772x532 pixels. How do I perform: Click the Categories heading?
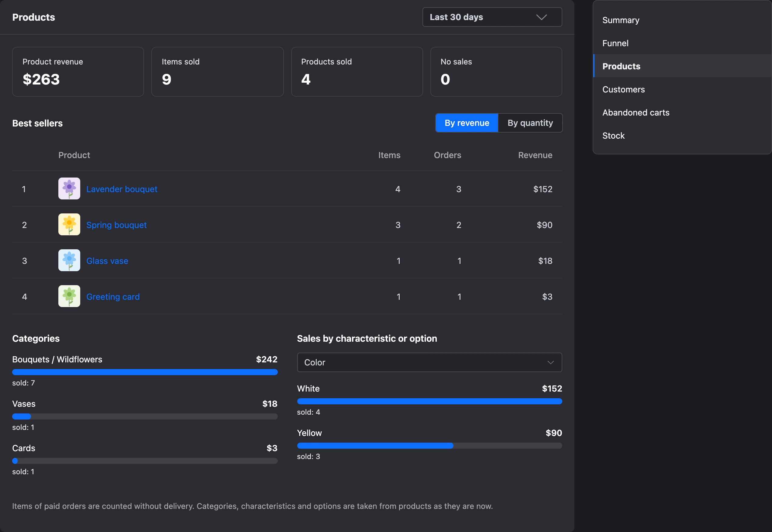point(36,338)
